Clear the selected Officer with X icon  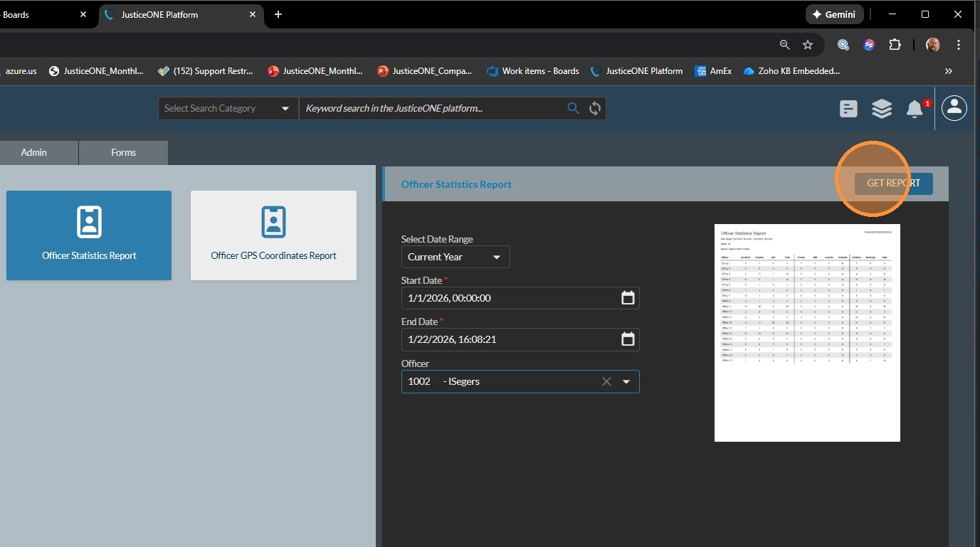click(606, 381)
